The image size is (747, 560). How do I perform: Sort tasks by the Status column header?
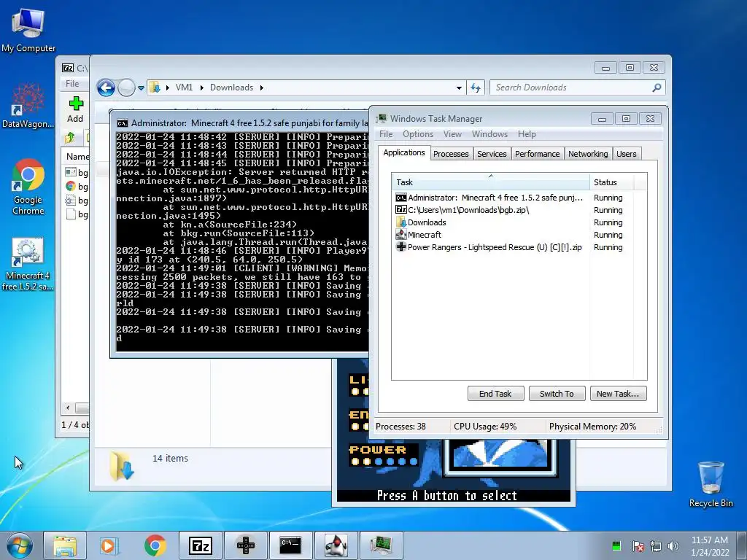[611, 182]
